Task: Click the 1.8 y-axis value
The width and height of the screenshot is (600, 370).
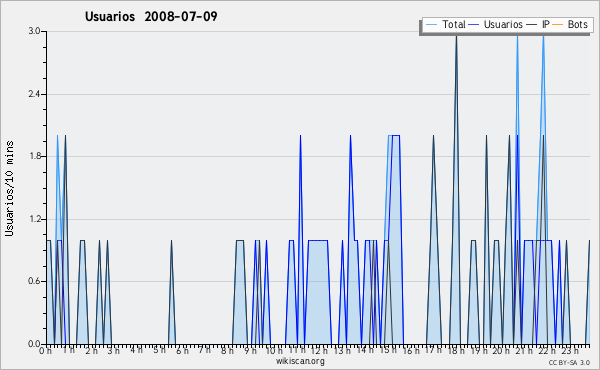Action: (34, 156)
